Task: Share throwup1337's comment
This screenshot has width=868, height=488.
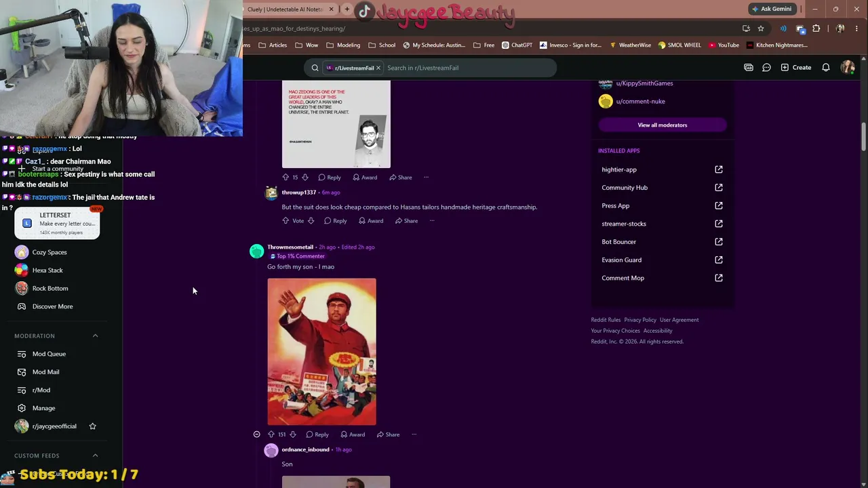Action: (x=406, y=221)
